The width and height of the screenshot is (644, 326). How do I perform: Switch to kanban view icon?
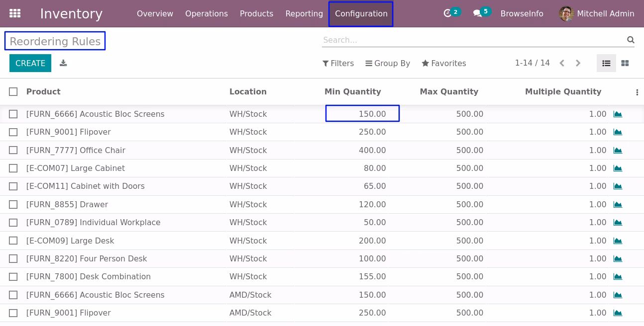pos(625,63)
